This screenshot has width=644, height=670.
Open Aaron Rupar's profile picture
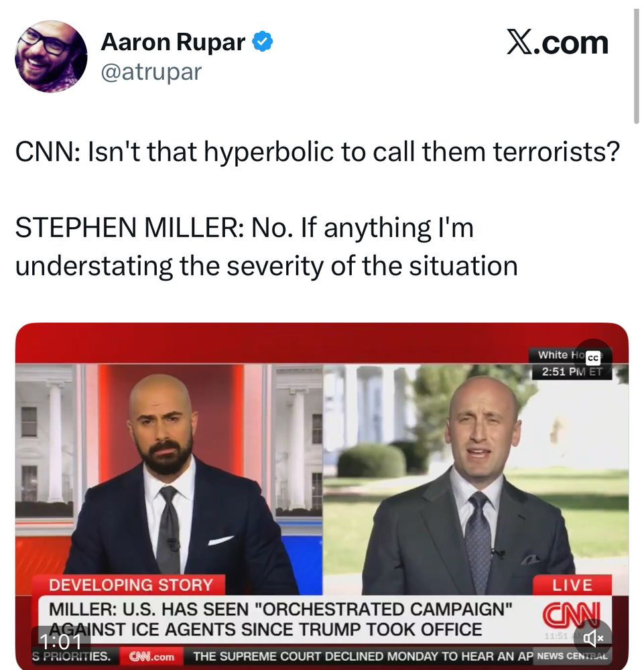click(x=51, y=56)
